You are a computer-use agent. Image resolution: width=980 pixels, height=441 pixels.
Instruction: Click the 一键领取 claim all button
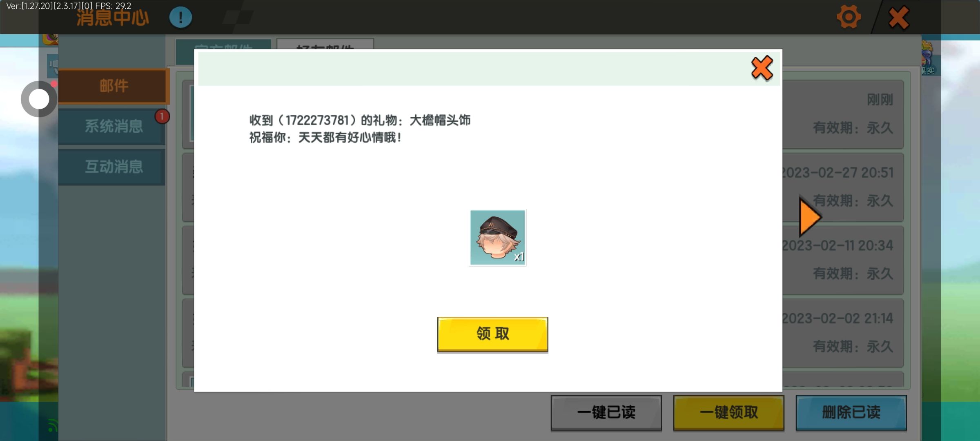(x=728, y=412)
